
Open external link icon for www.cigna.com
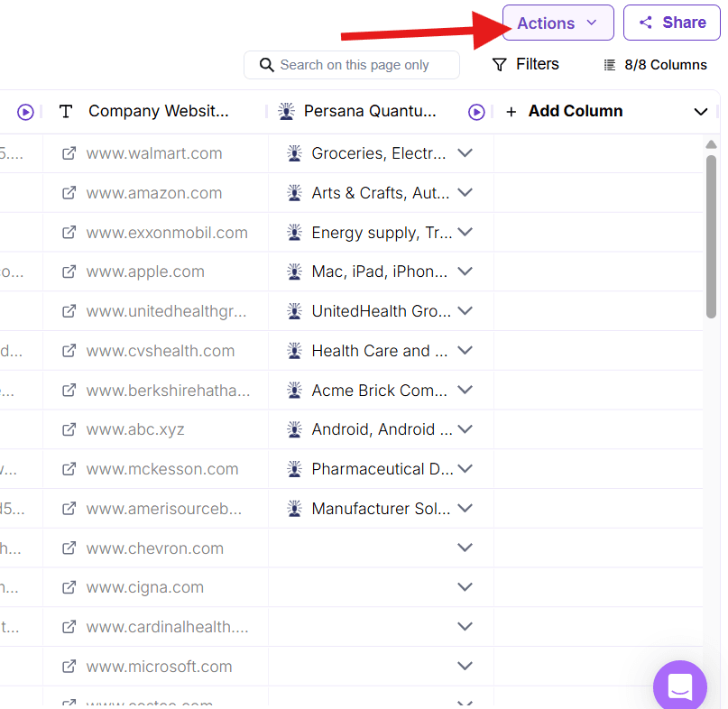69,587
